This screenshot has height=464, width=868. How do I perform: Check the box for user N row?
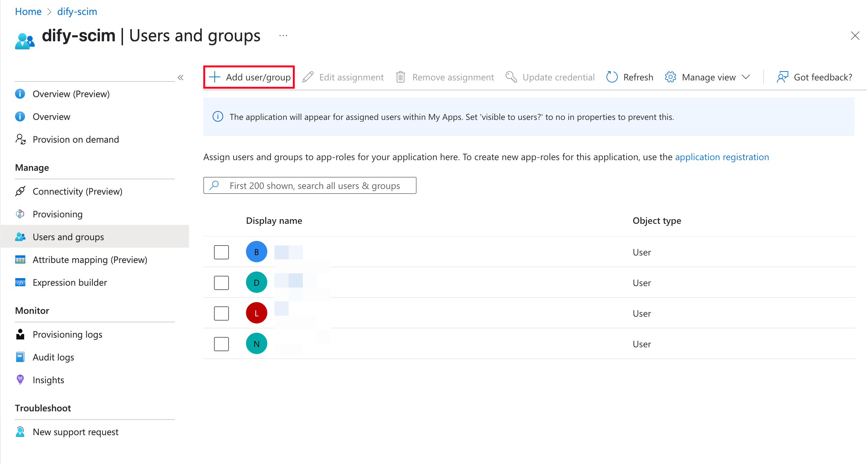point(221,344)
